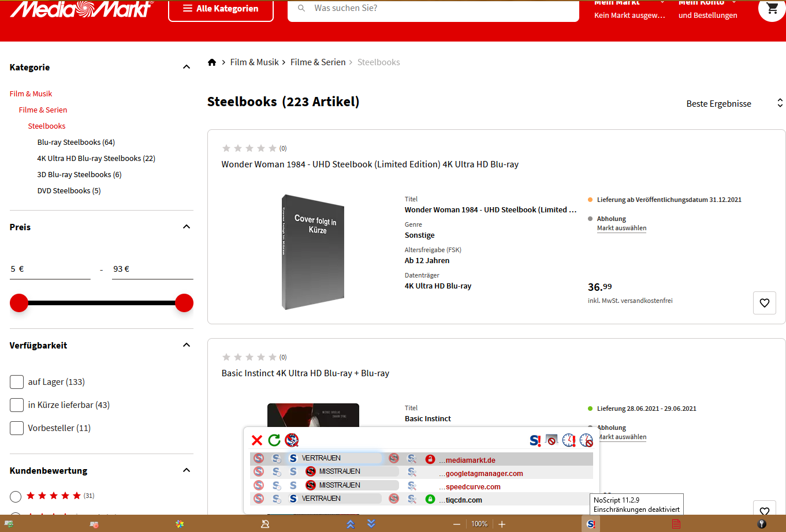The height and width of the screenshot is (532, 786).
Task: Open custom permissions for speedcurve.com
Action: [412, 486]
